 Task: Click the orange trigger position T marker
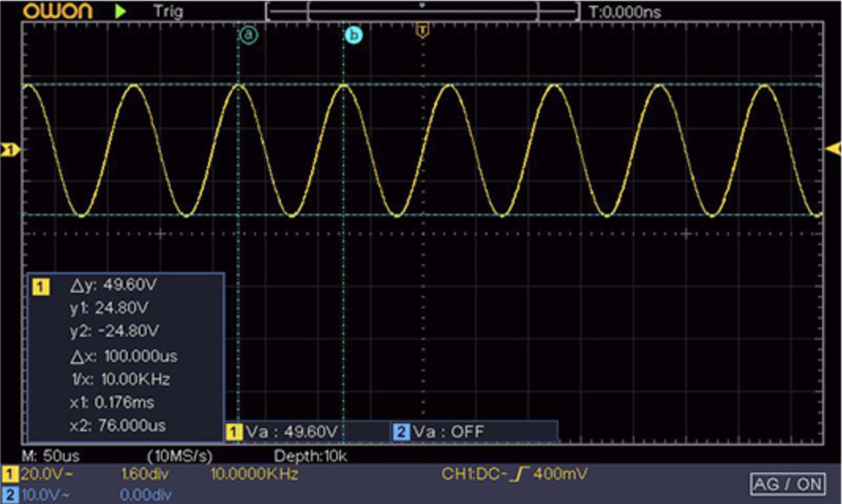(423, 32)
